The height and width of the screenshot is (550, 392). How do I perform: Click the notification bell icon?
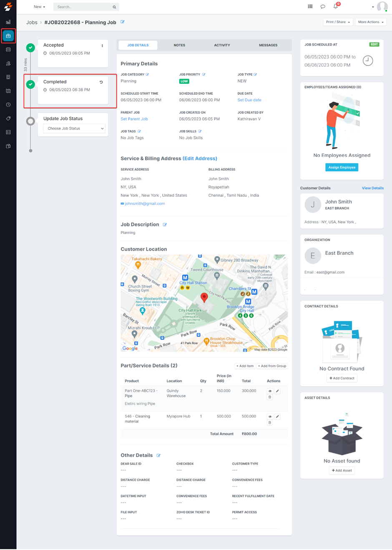(x=336, y=7)
